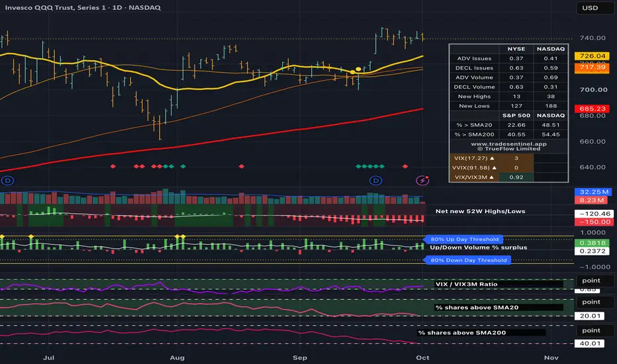Screen dimensions: 617x364
Task: Click the USD currency button
Action: (x=594, y=8)
